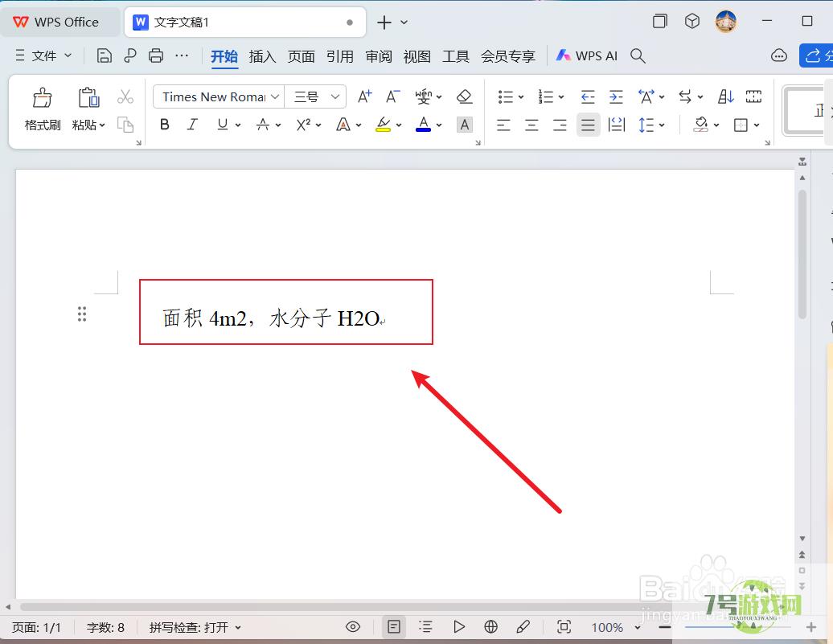Screen dimensions: 833x644
Task: Switch to the 引用 (References) tab
Action: point(340,55)
